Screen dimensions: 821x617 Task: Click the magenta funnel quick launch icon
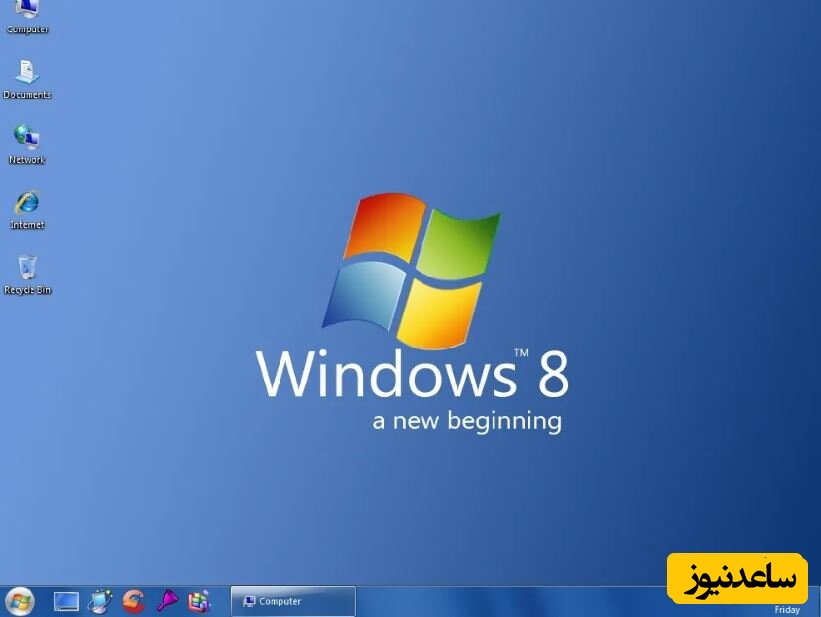(x=166, y=601)
